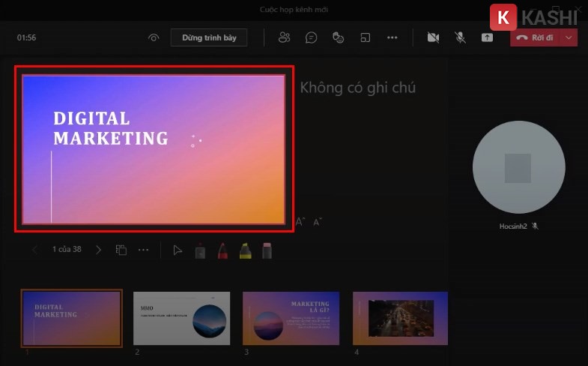Toggle private view eye icon

click(x=154, y=37)
